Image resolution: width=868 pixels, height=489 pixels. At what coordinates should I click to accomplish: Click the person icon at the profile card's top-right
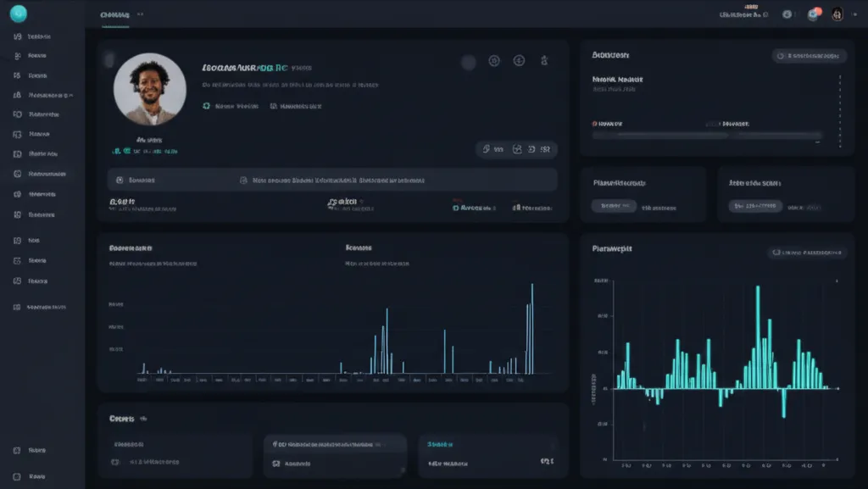coord(543,61)
